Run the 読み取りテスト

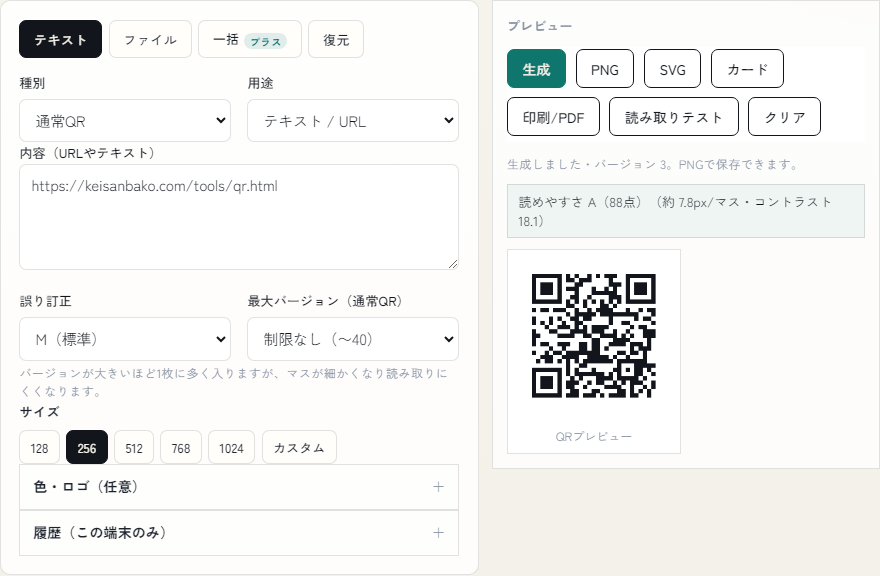pyautogui.click(x=673, y=117)
